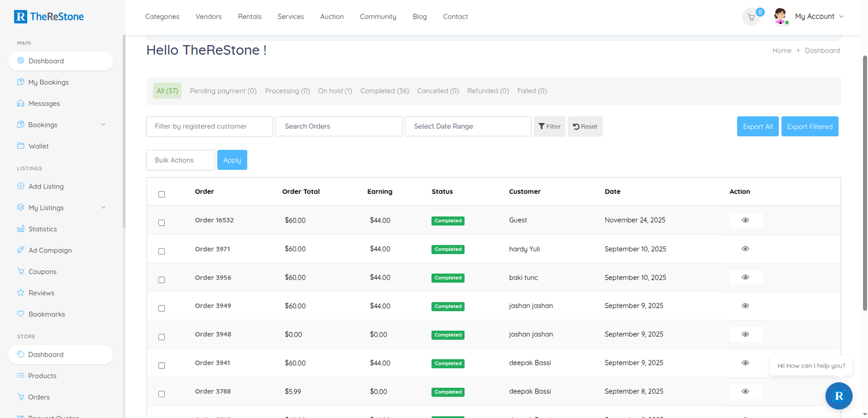View details of Order 16532 eye icon
The height and width of the screenshot is (418, 868).
[x=745, y=220]
